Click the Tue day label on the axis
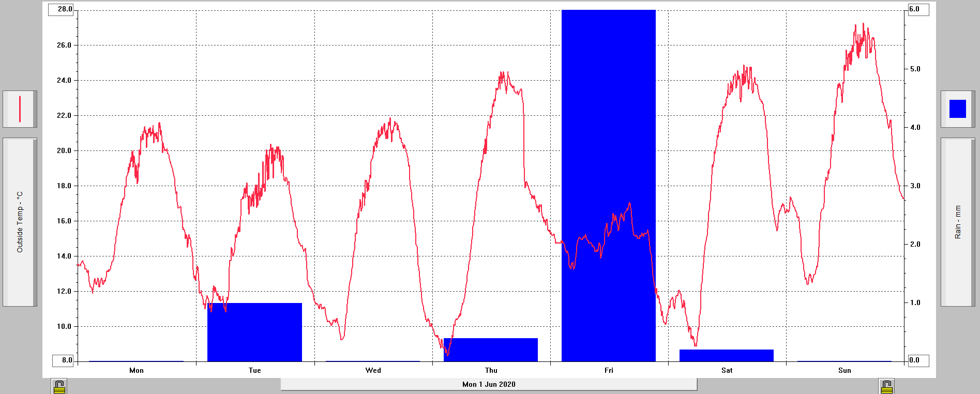Screen dimensions: 980x394 [x=254, y=370]
